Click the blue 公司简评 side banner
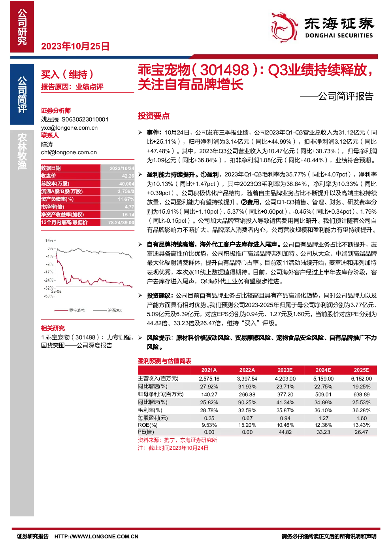 [x=22, y=94]
